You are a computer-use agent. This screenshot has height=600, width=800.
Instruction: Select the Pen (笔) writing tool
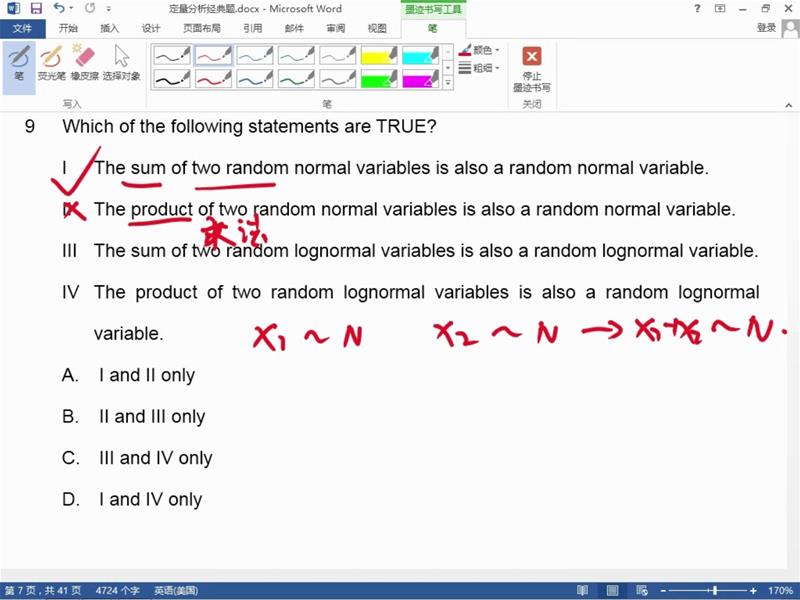coord(19,67)
